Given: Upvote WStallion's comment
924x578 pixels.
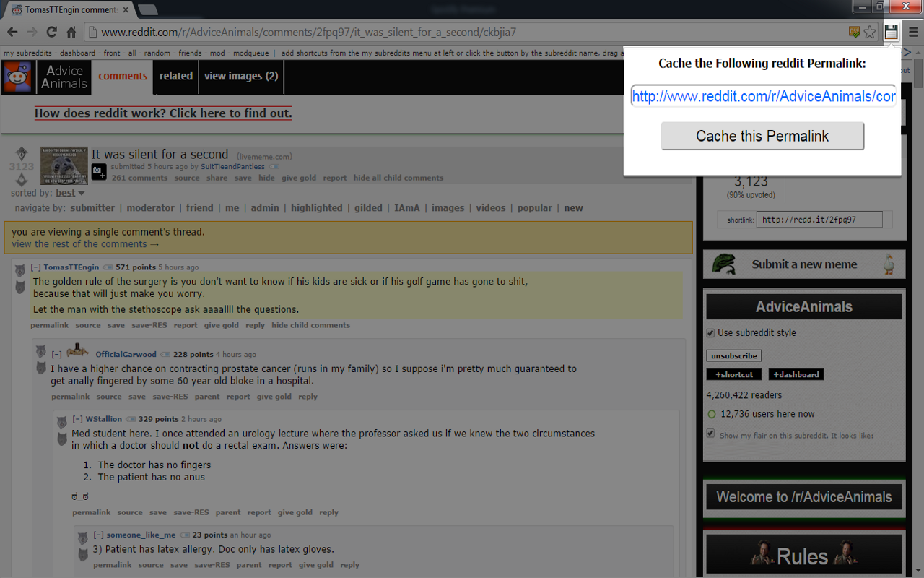Looking at the screenshot, I should click(62, 422).
